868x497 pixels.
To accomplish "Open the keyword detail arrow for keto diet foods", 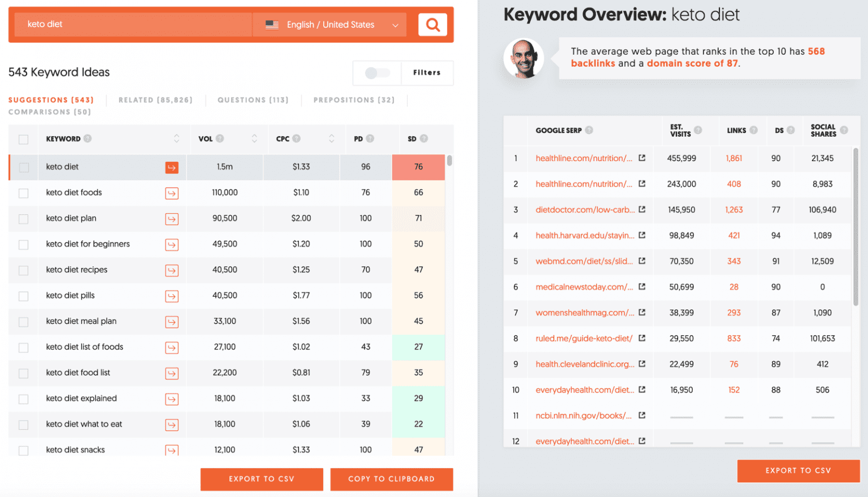I will (172, 193).
